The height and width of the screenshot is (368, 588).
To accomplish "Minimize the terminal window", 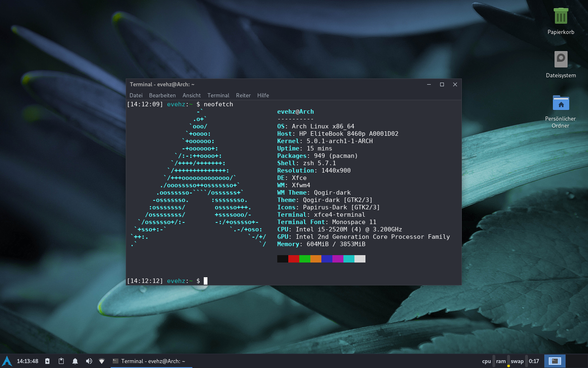I will click(429, 84).
